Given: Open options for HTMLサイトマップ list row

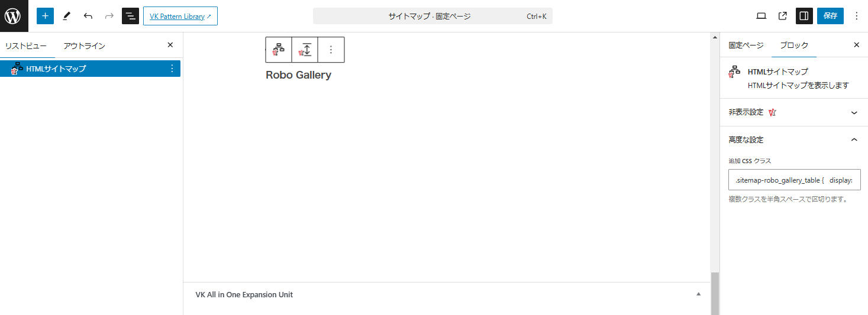Looking at the screenshot, I should click(172, 69).
